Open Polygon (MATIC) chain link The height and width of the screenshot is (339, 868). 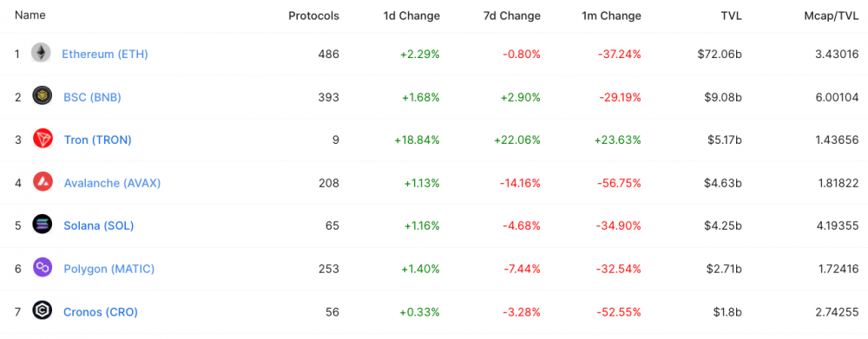pos(109,269)
